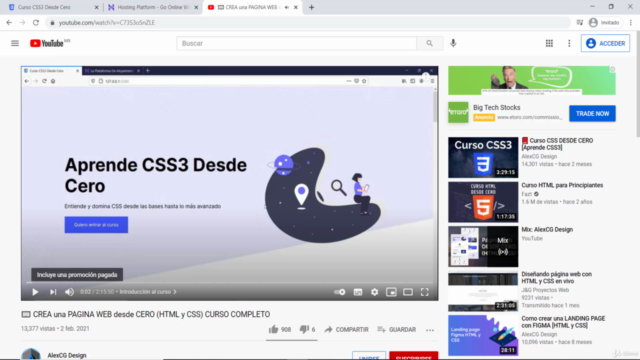This screenshot has height=360, width=640.
Task: Click the page vertical scrollbar
Action: pos(637,85)
